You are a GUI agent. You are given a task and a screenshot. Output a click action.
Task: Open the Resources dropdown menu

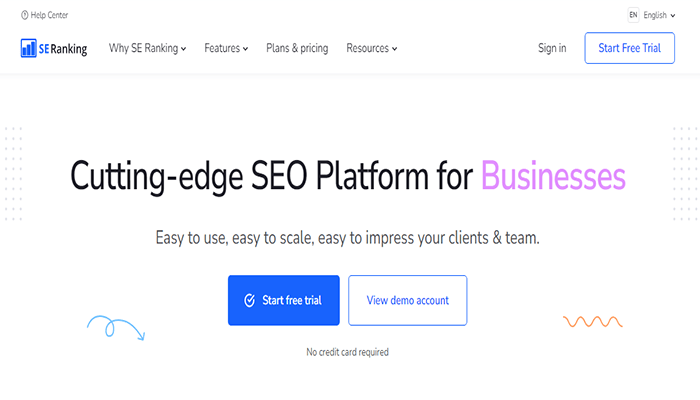[x=371, y=48]
